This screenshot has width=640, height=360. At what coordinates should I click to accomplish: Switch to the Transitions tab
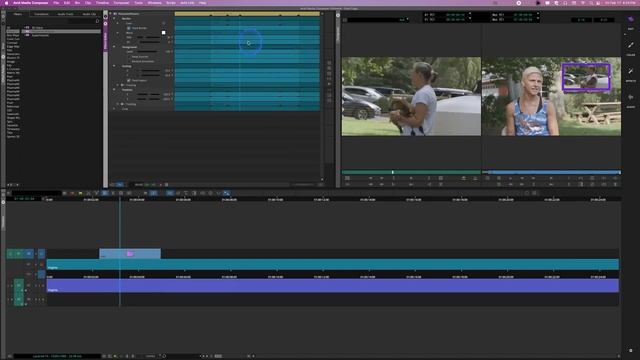pyautogui.click(x=41, y=14)
